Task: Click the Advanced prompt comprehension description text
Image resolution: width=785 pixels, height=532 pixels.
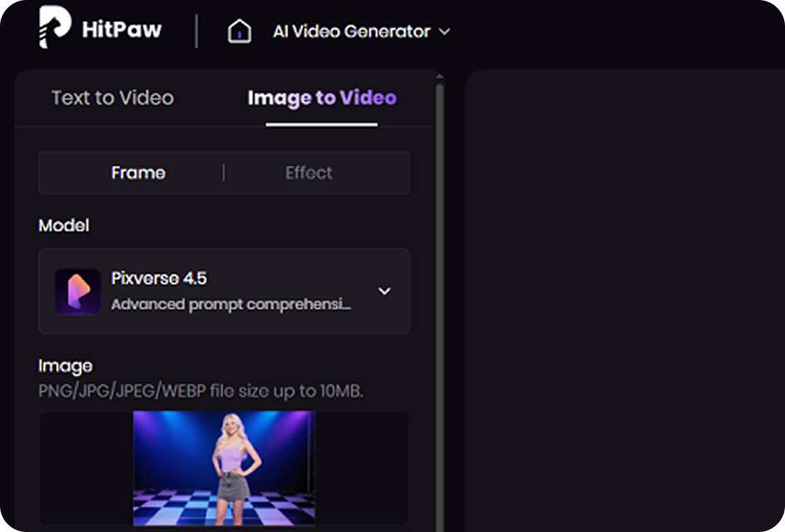Action: (x=231, y=304)
